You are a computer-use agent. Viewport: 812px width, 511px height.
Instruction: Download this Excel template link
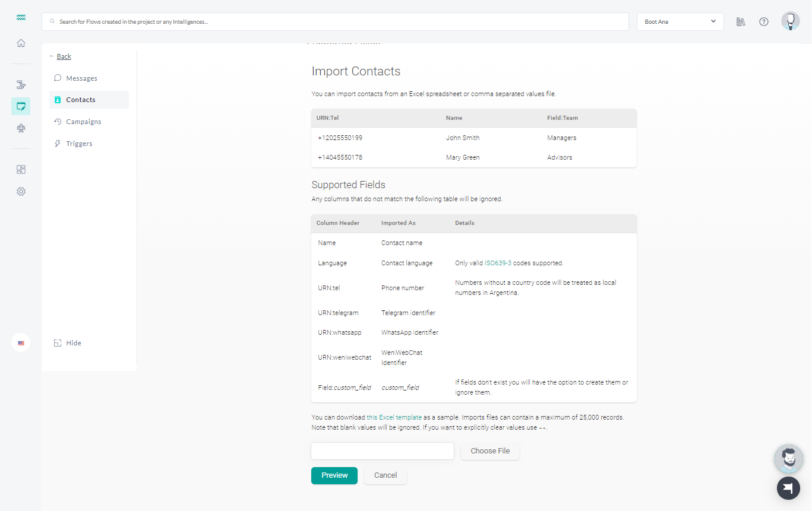point(394,417)
